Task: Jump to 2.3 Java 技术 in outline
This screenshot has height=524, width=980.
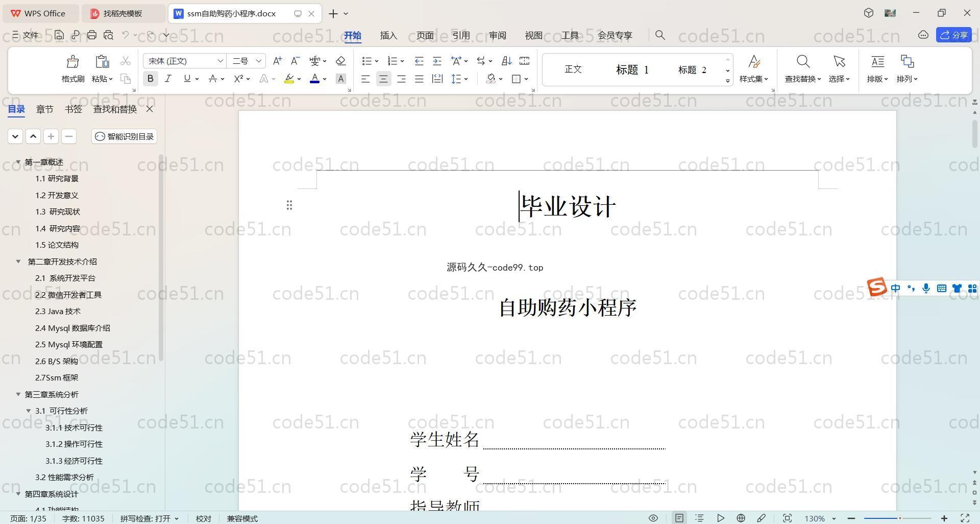Action: (x=58, y=311)
